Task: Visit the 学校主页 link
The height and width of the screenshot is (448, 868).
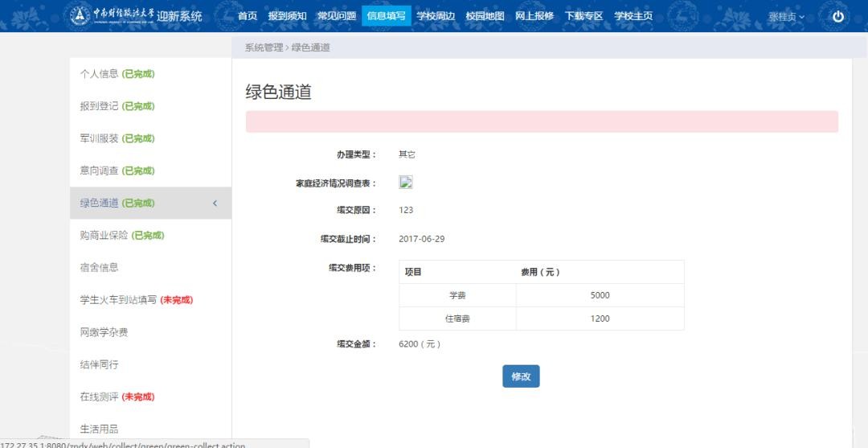Action: [x=633, y=16]
